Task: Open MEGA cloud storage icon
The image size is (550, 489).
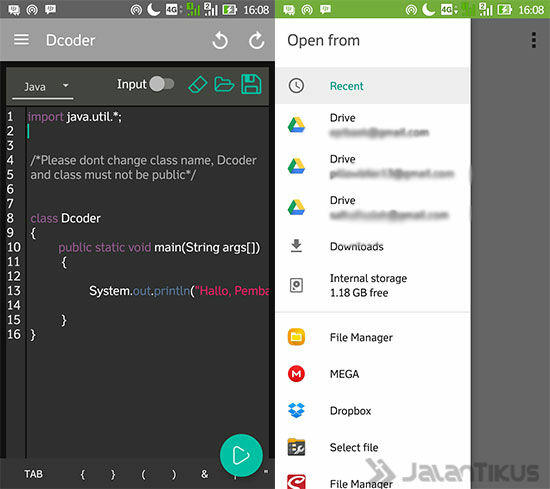Action: pos(296,374)
